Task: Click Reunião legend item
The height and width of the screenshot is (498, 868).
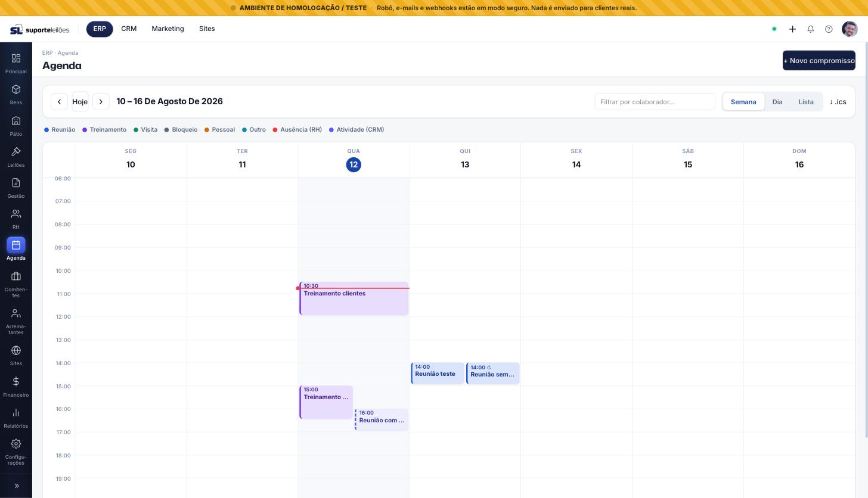Action: [x=60, y=130]
